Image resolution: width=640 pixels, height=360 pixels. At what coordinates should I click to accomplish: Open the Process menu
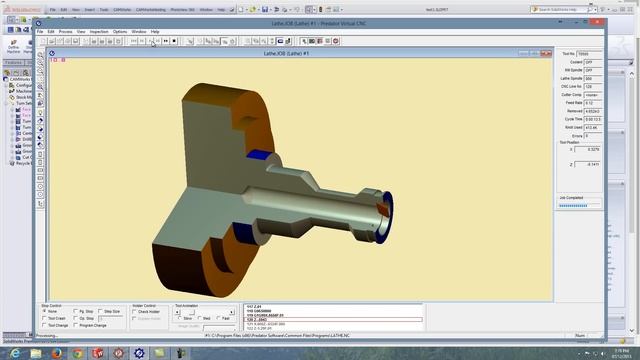[65, 31]
